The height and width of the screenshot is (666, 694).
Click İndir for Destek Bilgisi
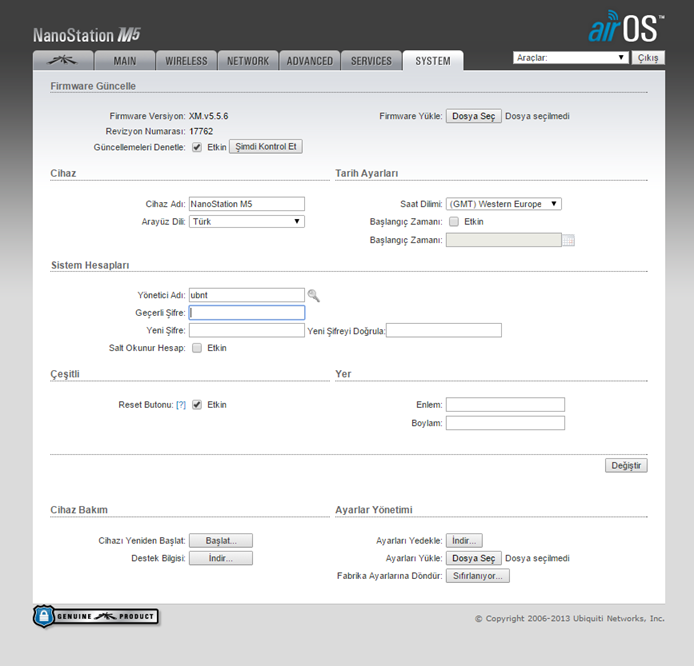pos(221,558)
